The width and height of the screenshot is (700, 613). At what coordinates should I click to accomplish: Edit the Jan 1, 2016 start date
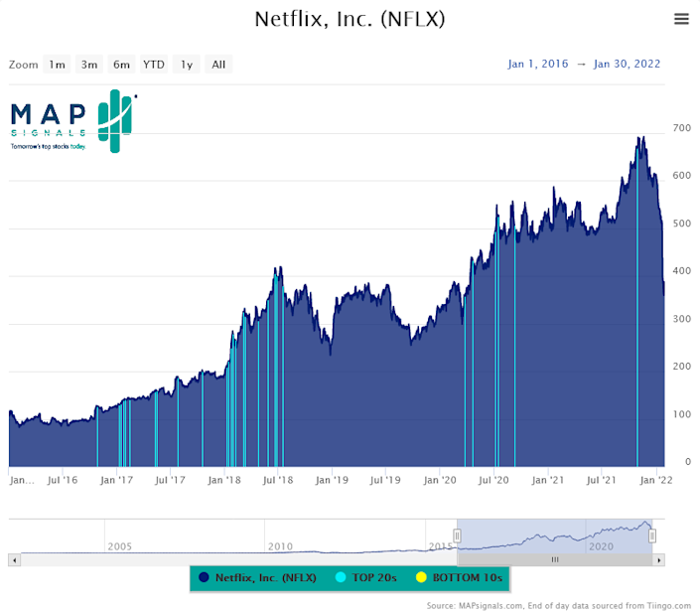[538, 64]
